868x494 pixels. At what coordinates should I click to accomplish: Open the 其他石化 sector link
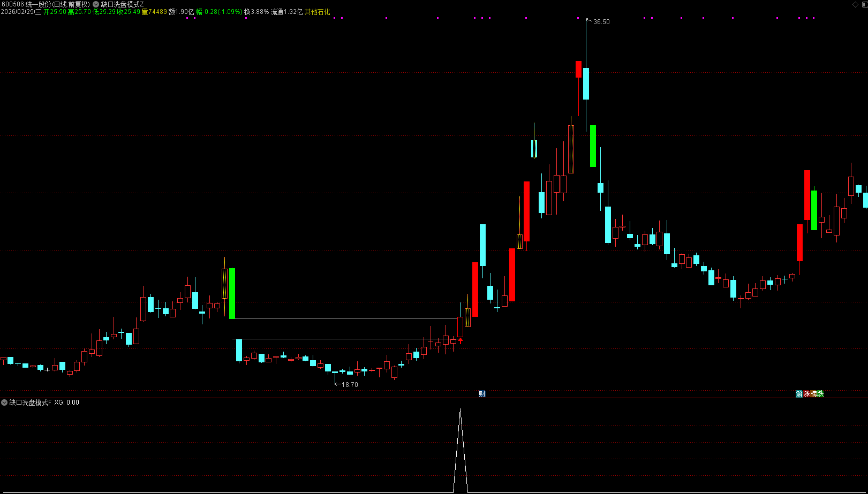point(317,12)
